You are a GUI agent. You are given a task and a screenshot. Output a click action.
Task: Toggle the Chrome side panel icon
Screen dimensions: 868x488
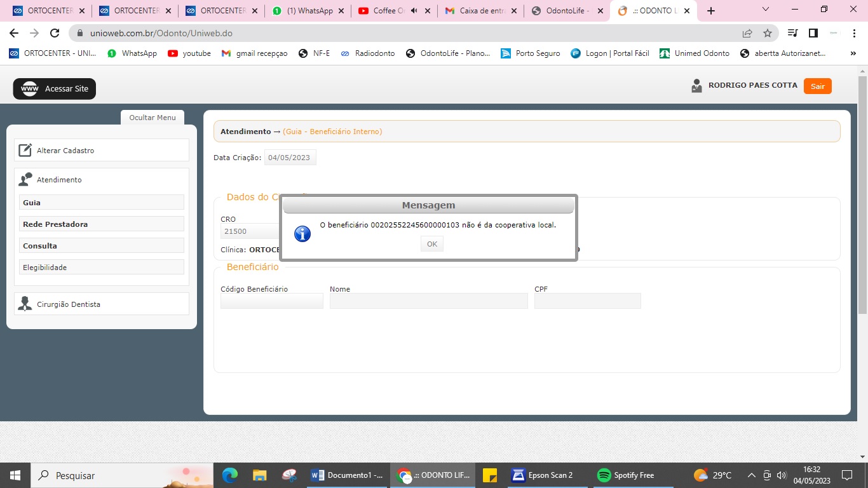point(813,33)
